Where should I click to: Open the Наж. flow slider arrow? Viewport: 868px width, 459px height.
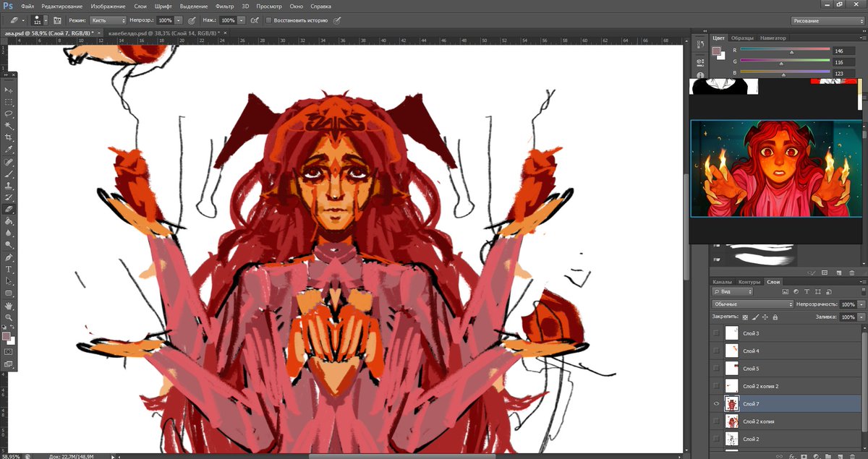pyautogui.click(x=241, y=20)
